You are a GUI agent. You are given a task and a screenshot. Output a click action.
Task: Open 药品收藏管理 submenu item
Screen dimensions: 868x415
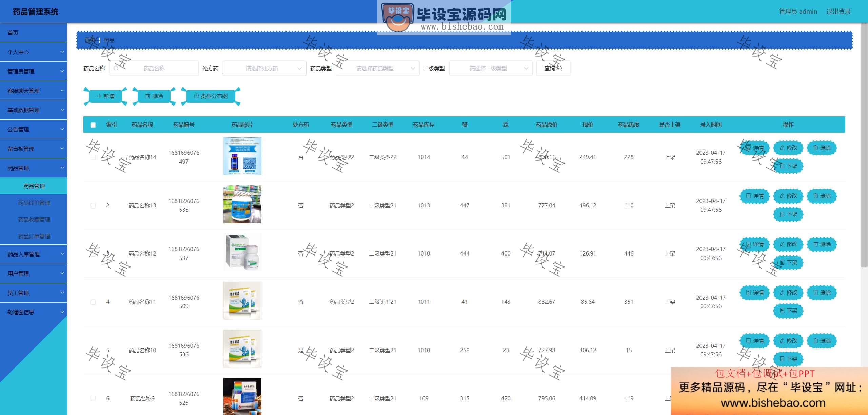click(34, 219)
